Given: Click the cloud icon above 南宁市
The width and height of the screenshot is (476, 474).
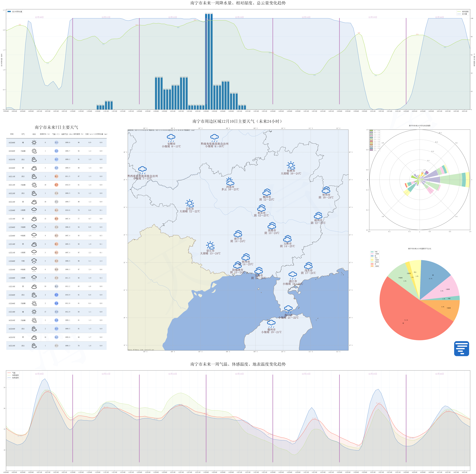Looking at the screenshot, I should pyautogui.click(x=238, y=234).
